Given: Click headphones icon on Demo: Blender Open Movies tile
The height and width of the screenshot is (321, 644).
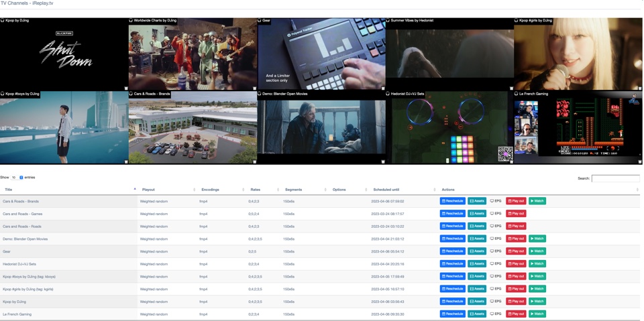Looking at the screenshot, I should pyautogui.click(x=260, y=94).
